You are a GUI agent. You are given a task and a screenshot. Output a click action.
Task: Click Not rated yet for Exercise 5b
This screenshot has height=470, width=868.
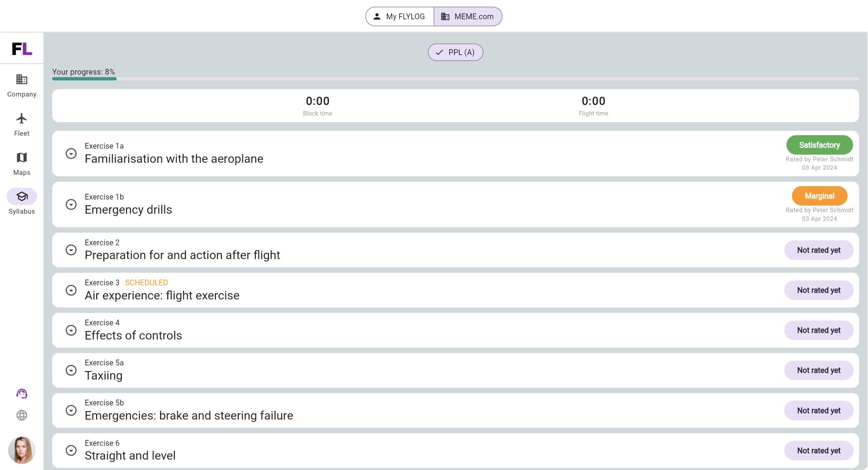(818, 411)
